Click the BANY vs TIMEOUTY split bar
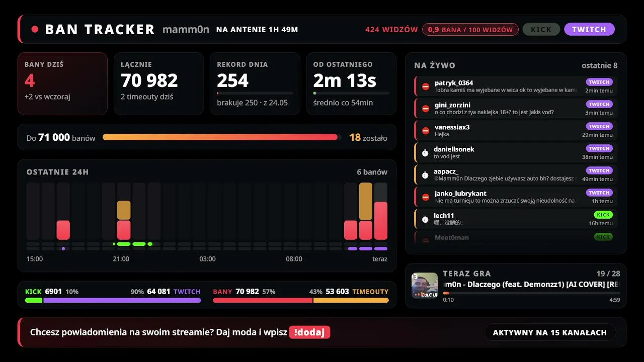644x362 pixels. pyautogui.click(x=301, y=300)
